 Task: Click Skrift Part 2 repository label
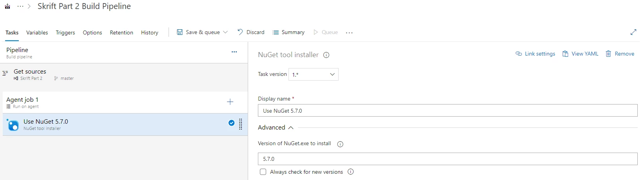click(31, 78)
